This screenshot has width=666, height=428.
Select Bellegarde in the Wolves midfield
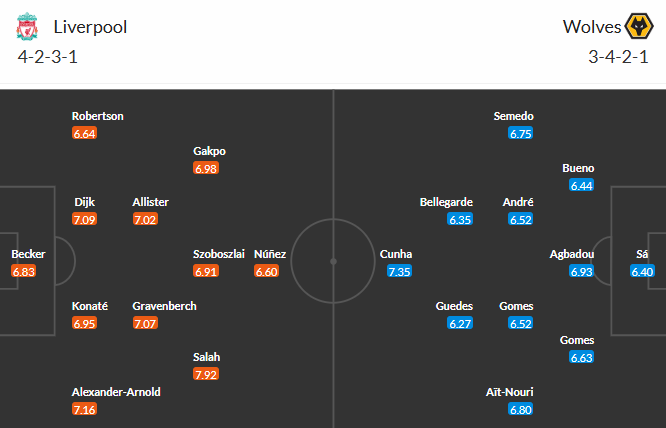click(445, 202)
